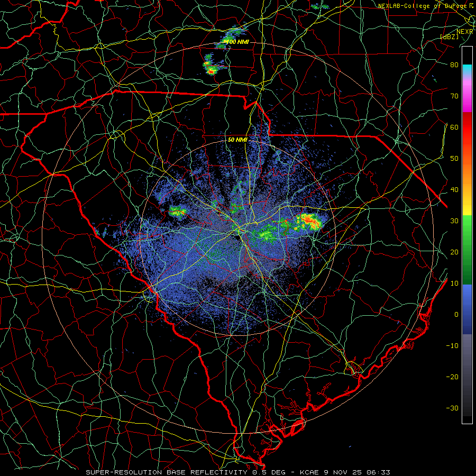
Task: Click the cyan top of the color scale
Action: [x=467, y=69]
